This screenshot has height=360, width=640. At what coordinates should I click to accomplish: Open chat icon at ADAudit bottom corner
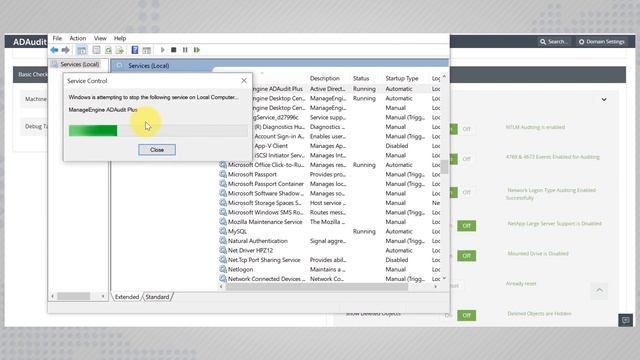[625, 320]
